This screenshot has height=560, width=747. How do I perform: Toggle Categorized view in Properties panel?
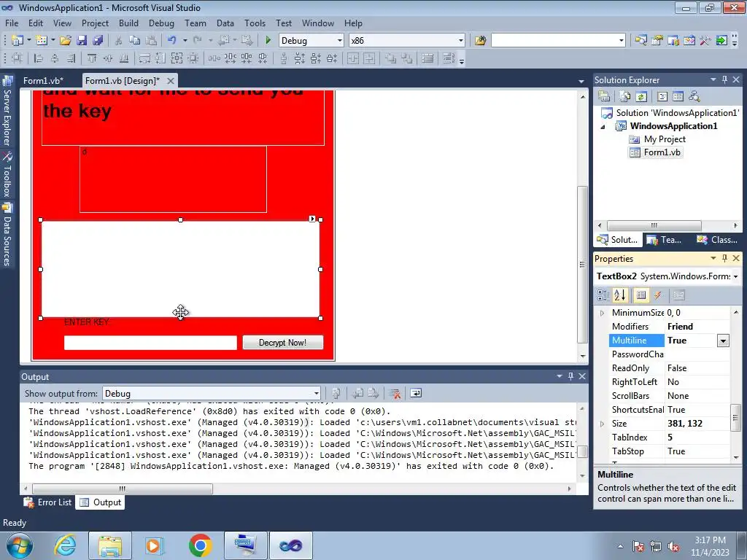coord(603,295)
